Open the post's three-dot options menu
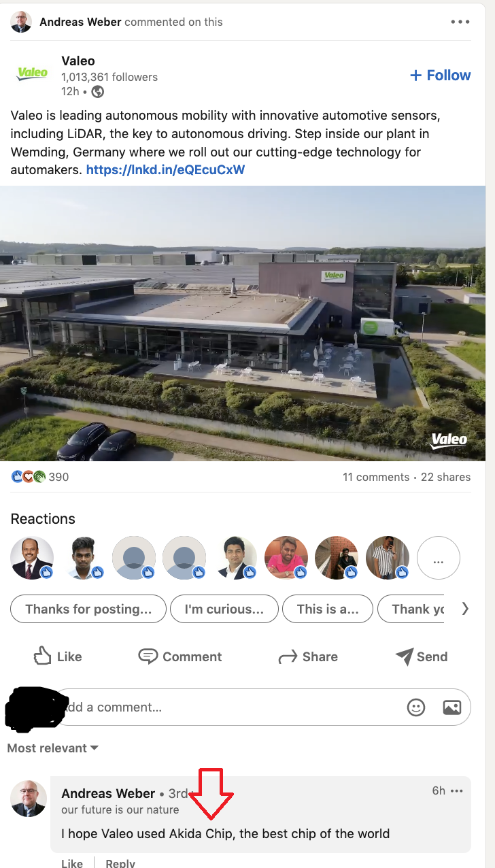 [x=460, y=22]
